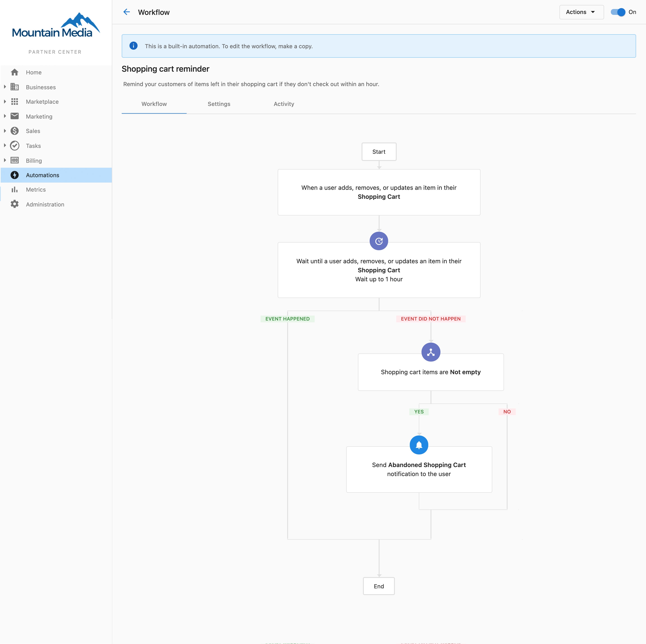Click the Metrics bar chart icon
Viewport: 646px width, 644px height.
pyautogui.click(x=14, y=190)
